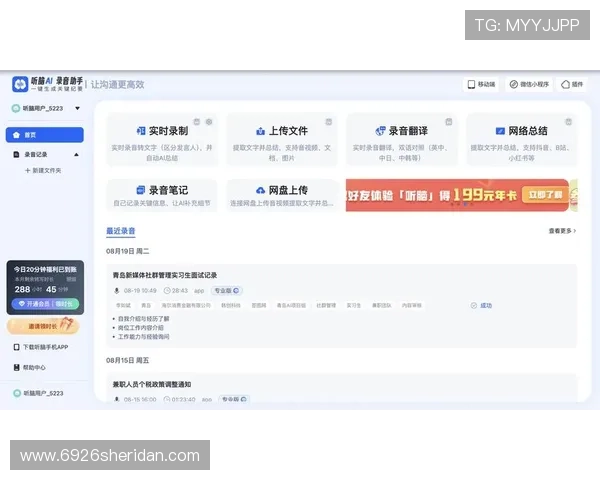Click the 08月19日 周二 date heading
Viewport: 600px width, 480px height.
click(127, 251)
